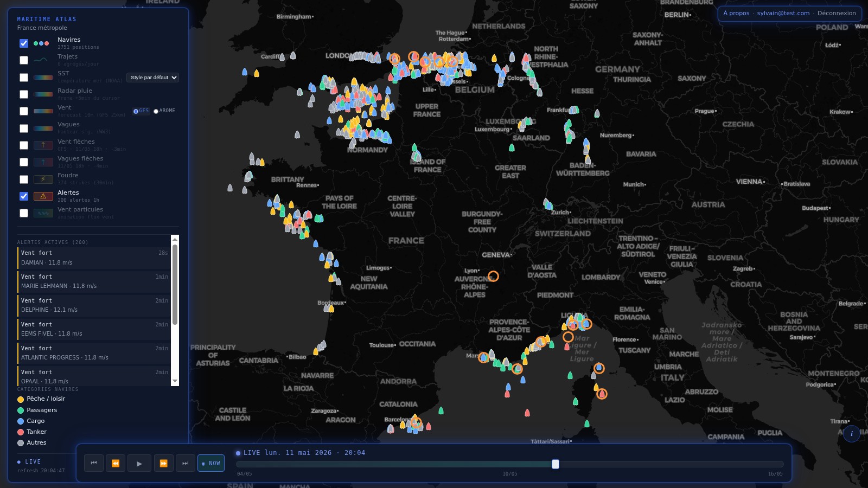Click the 10/05 timeline date label

[510, 474]
